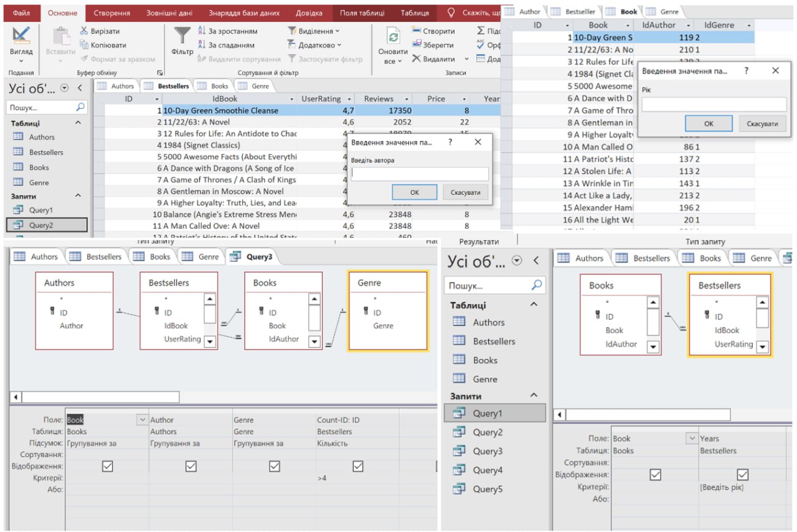The width and height of the screenshot is (797, 532).
Task: Click the Копіювати copy icon
Action: coord(85,45)
